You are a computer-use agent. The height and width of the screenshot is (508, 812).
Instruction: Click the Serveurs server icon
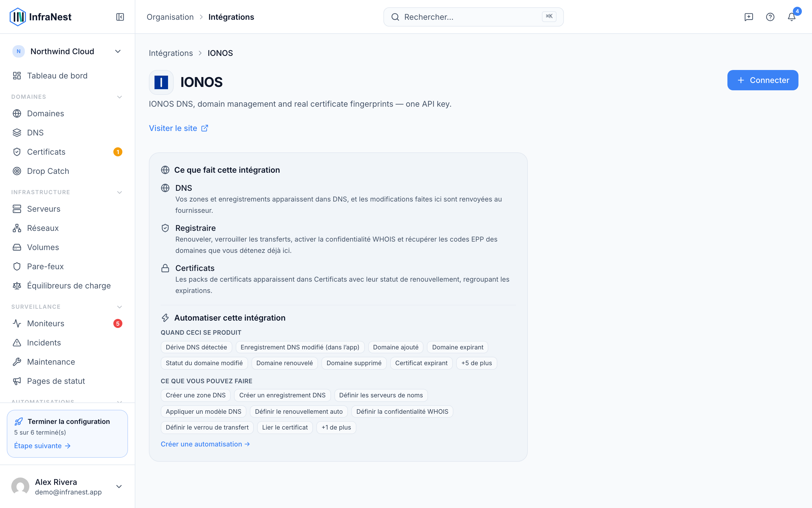click(17, 209)
